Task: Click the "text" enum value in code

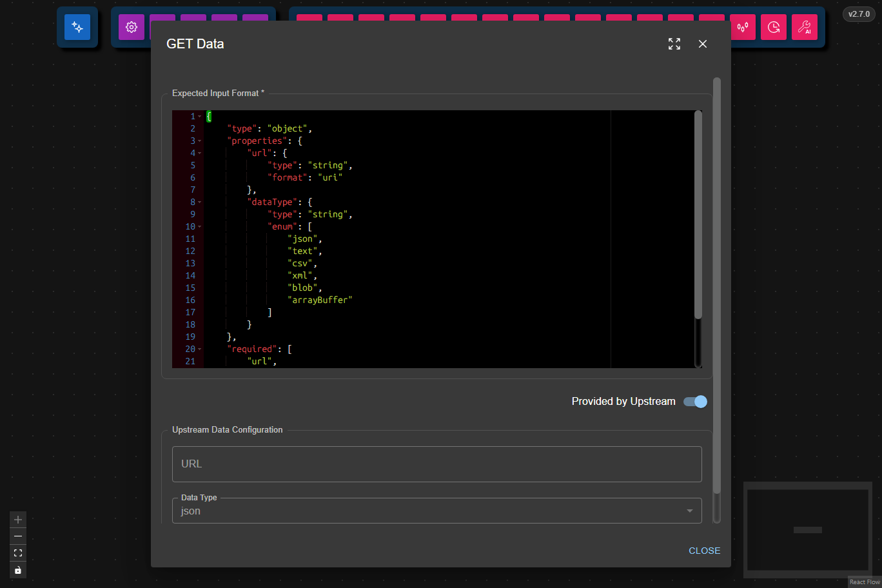Action: tap(304, 251)
